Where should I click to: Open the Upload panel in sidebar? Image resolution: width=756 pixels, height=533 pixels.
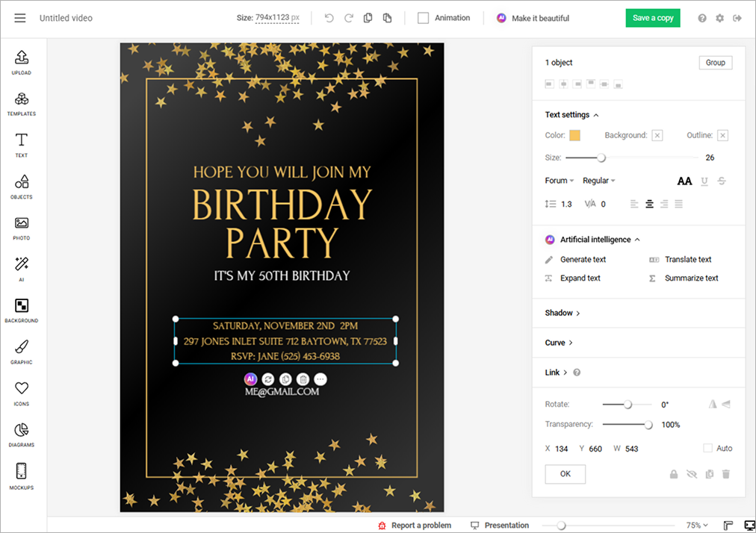[x=21, y=63]
